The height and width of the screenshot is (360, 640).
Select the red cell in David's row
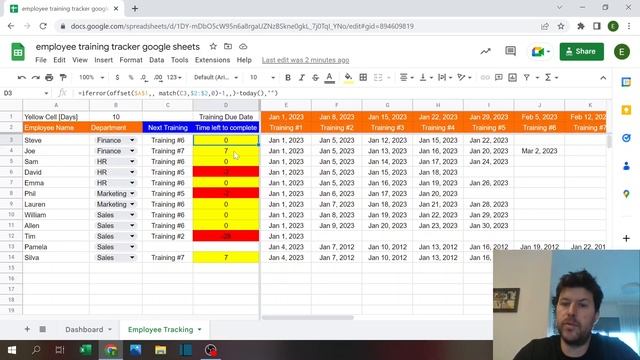226,172
